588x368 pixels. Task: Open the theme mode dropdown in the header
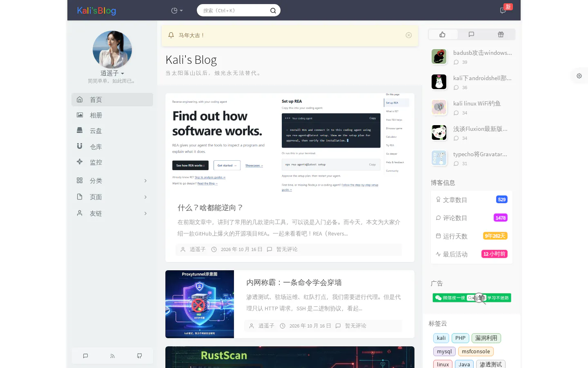[x=177, y=11]
